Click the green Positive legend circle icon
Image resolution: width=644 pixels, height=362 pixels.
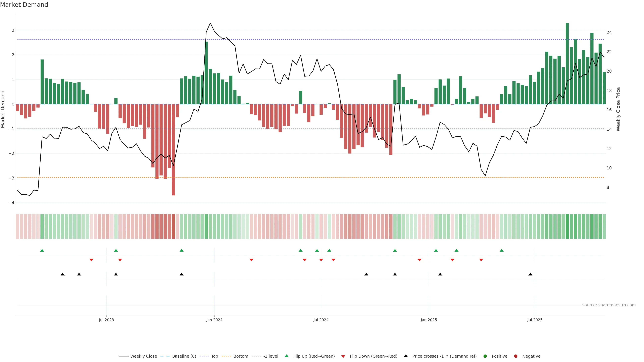coord(485,356)
